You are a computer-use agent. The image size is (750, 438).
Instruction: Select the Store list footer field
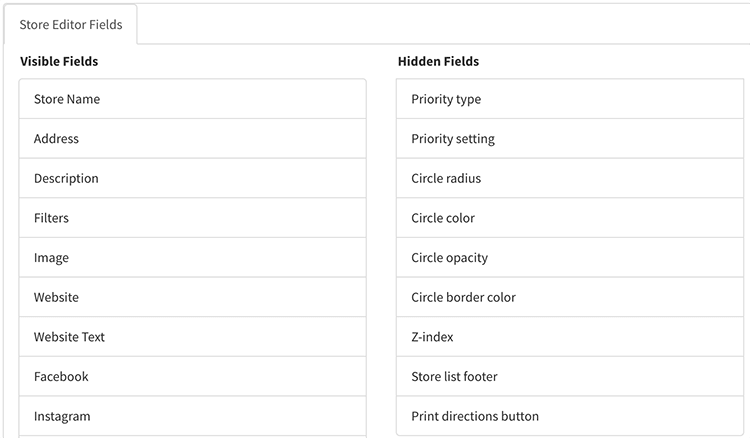(x=570, y=377)
